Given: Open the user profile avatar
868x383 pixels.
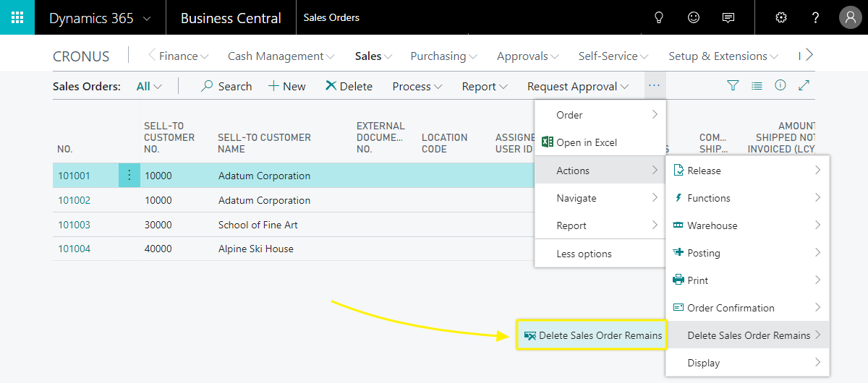Looking at the screenshot, I should click(x=850, y=18).
